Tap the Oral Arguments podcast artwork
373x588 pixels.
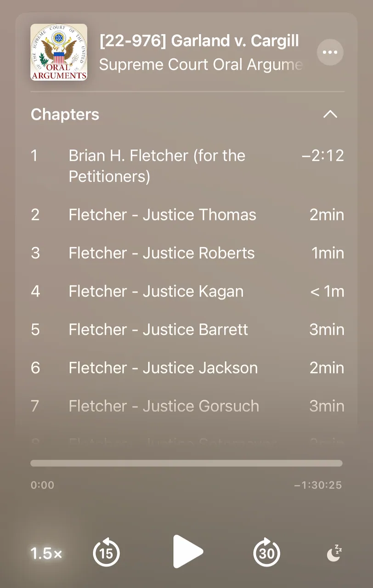tap(59, 52)
